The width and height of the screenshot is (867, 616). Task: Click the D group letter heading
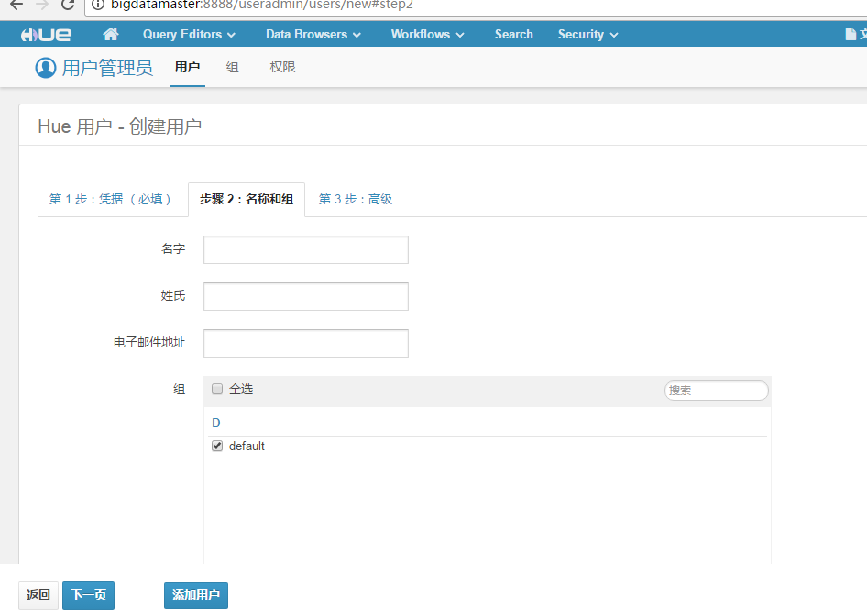coord(216,423)
